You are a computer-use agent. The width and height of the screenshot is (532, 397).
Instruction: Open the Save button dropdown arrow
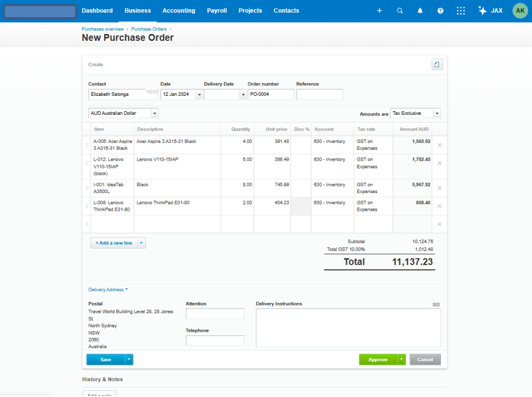129,359
